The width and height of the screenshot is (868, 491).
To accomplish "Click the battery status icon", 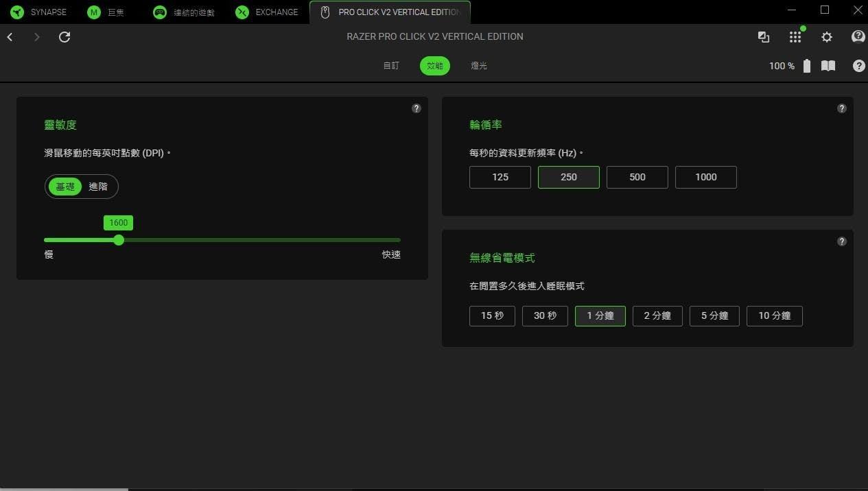I will pyautogui.click(x=807, y=66).
